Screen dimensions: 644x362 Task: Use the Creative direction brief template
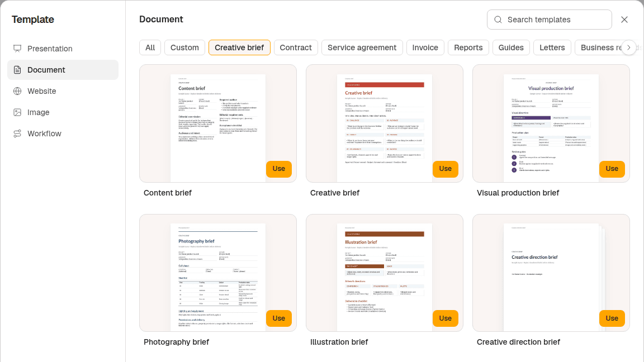point(612,318)
